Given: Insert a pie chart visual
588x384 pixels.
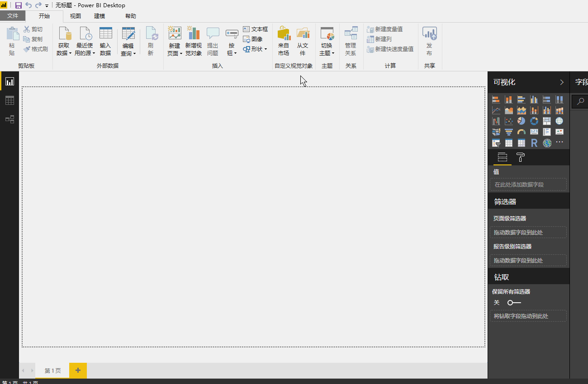Looking at the screenshot, I should (522, 121).
